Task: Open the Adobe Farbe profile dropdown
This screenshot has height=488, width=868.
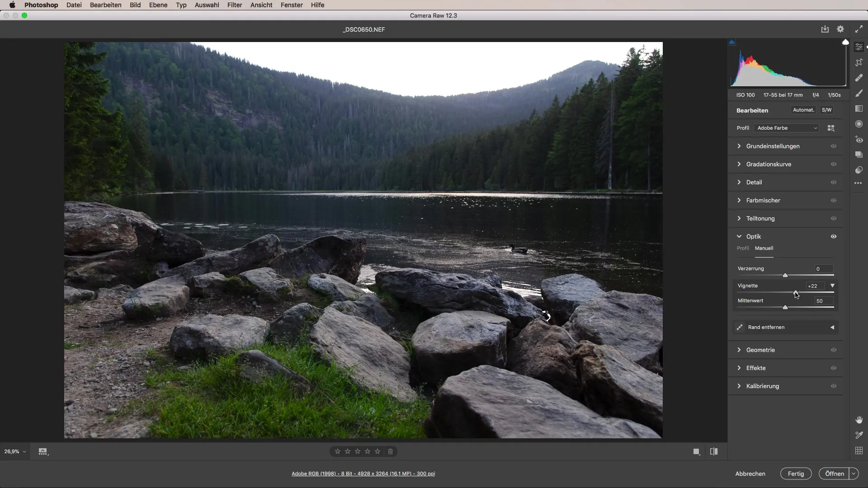Action: (787, 128)
